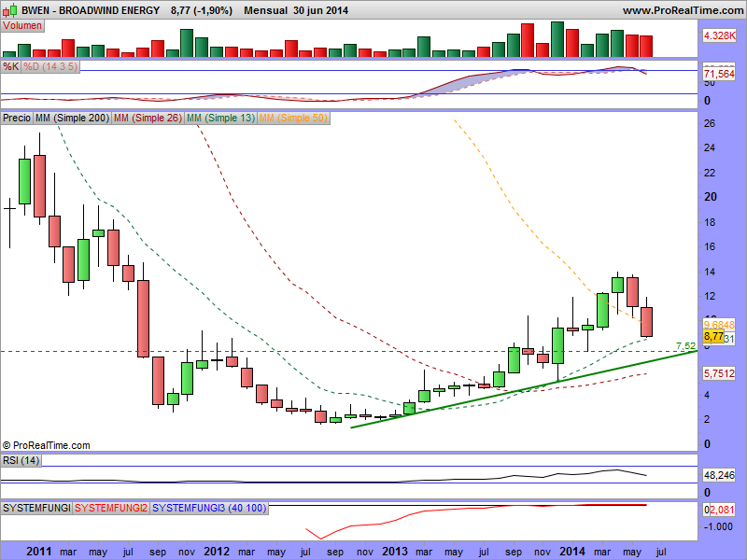Image resolution: width=747 pixels, height=560 pixels.
Task: Open the www.ProRealTime.com link
Action: pyautogui.click(x=684, y=10)
